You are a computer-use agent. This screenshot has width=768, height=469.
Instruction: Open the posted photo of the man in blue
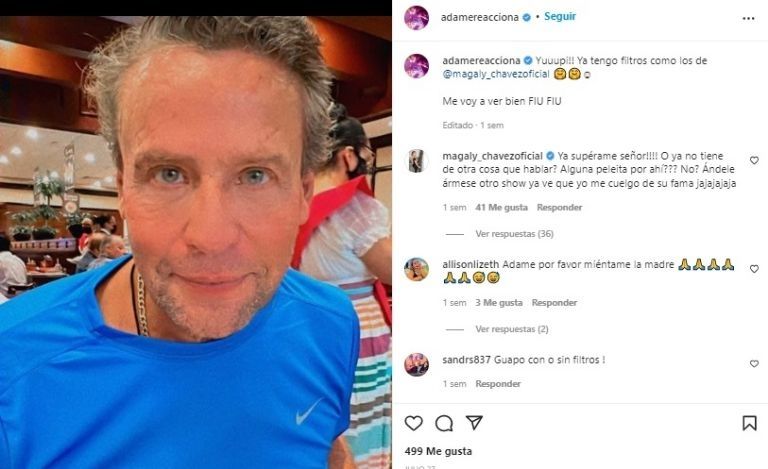[195, 242]
